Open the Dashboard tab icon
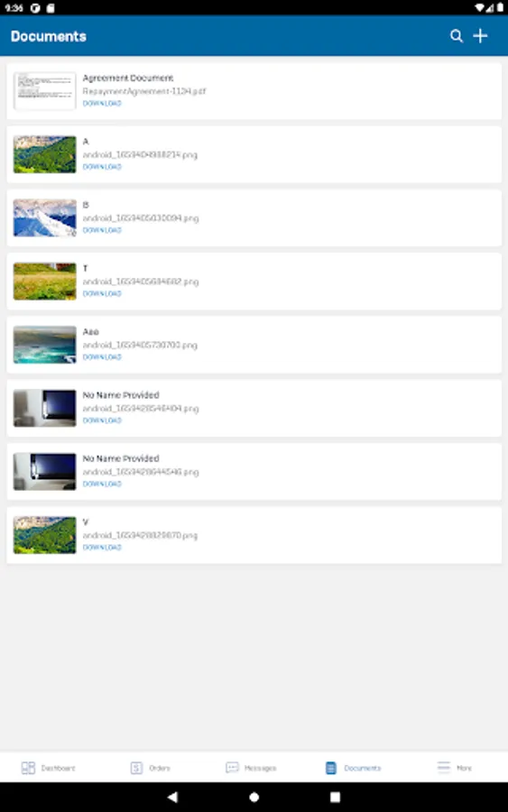Image resolution: width=508 pixels, height=812 pixels. click(x=28, y=768)
